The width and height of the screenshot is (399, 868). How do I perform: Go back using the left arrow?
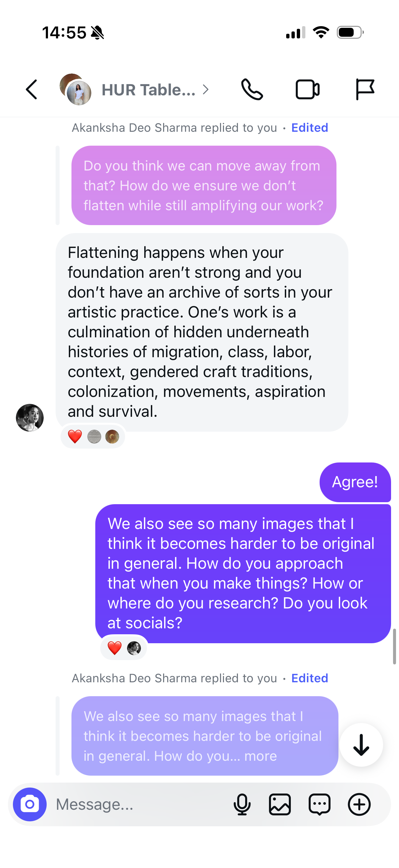[31, 90]
